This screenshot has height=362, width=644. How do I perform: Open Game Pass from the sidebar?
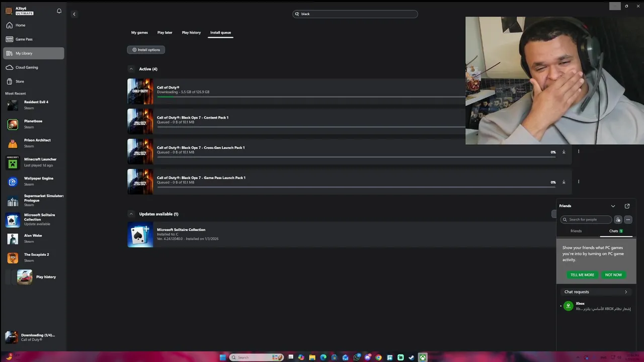[34, 39]
